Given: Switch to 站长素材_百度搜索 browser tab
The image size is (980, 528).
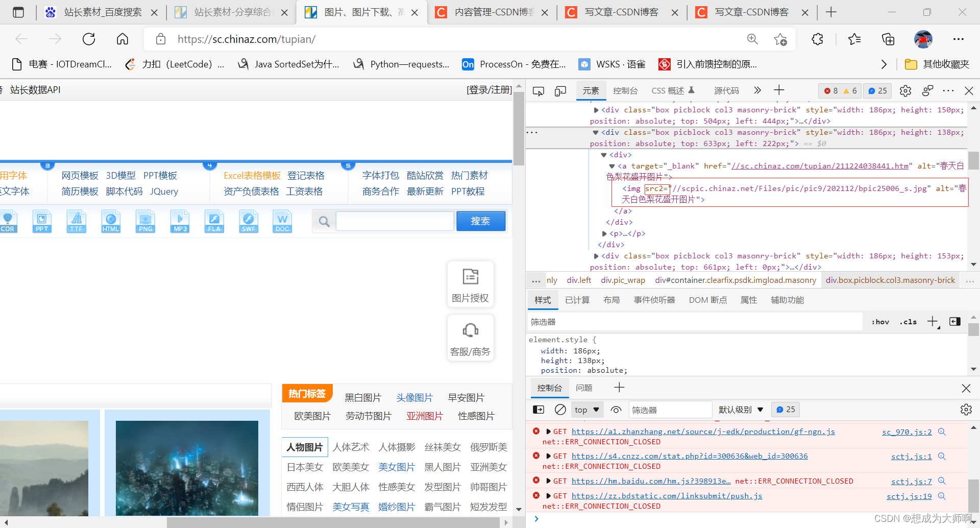Looking at the screenshot, I should coord(102,12).
